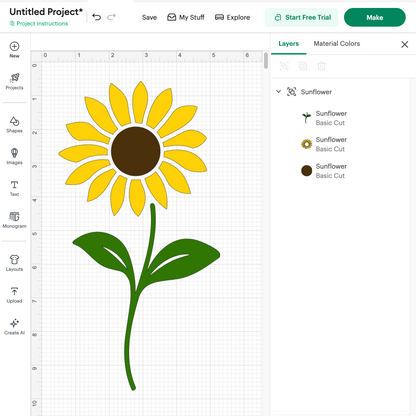Open the Project Instructions link
Screen dimensions: 416x416
coord(39,24)
